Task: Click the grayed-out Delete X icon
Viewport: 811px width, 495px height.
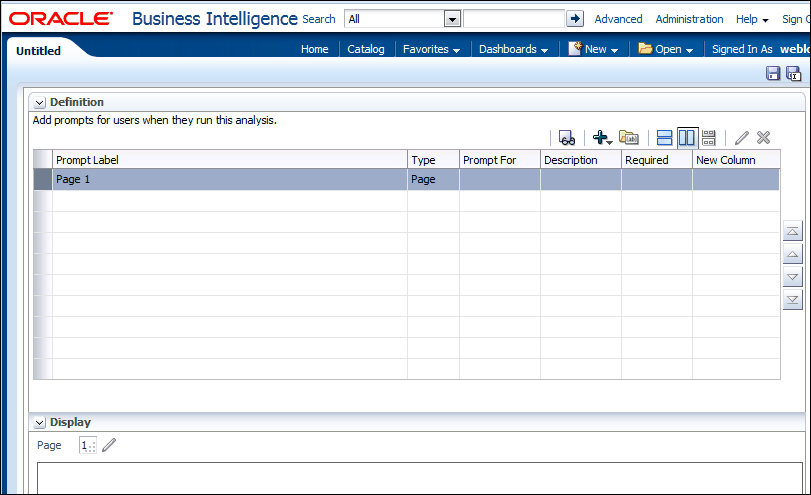Action: pos(763,138)
